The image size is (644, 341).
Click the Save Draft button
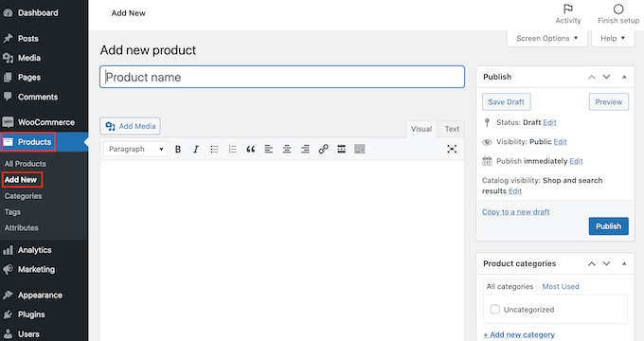[507, 102]
